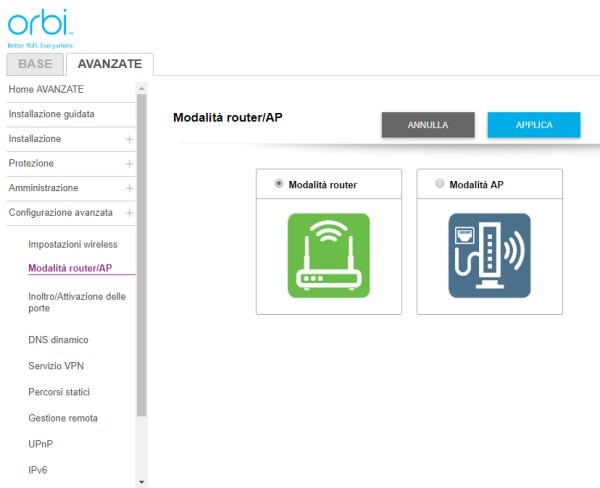Expand the Amministrazione section

[129, 188]
